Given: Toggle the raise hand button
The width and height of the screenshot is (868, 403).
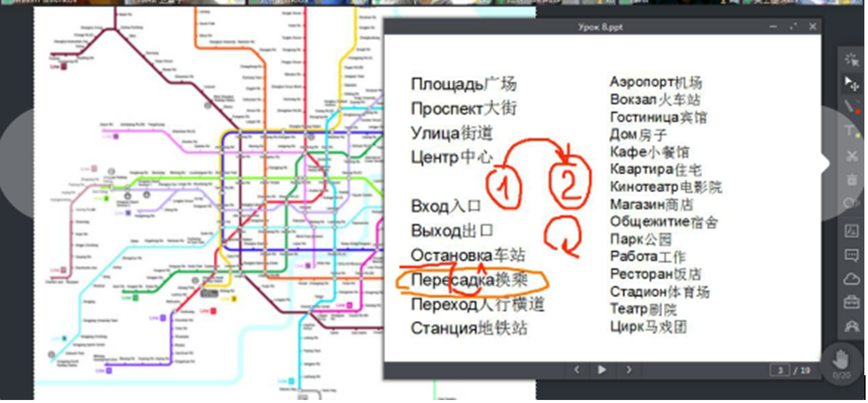Looking at the screenshot, I should (841, 362).
